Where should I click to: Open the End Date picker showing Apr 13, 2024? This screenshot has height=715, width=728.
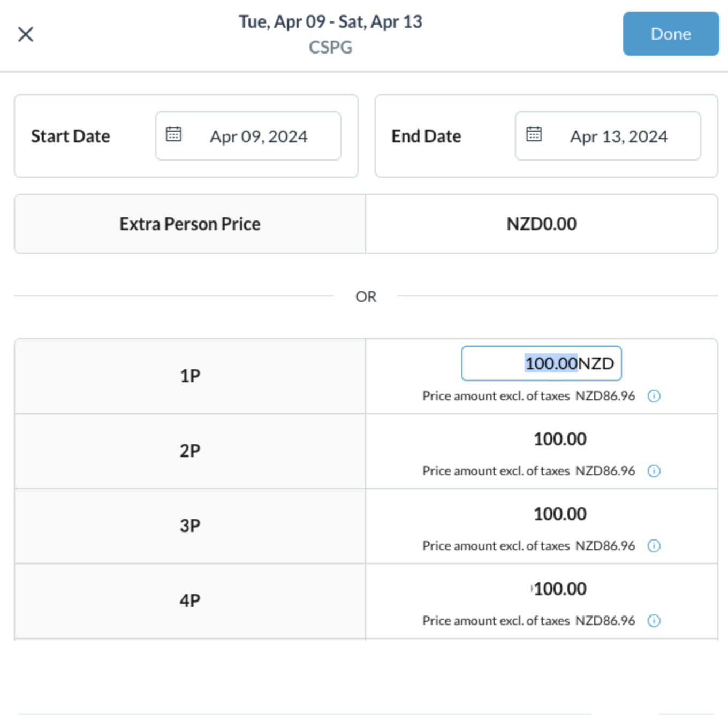[x=618, y=136]
